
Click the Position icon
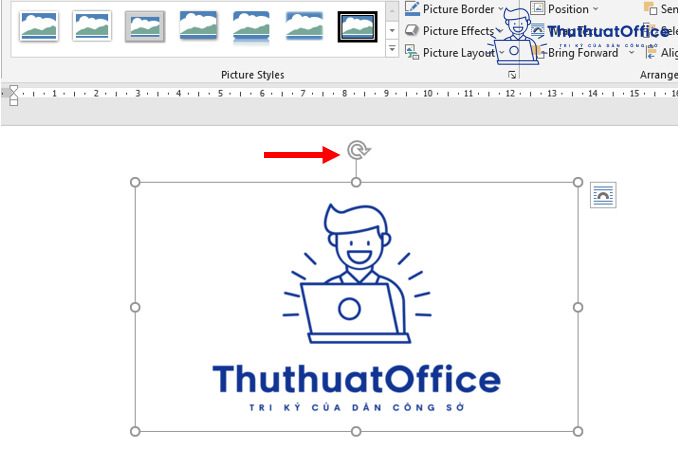coord(537,8)
